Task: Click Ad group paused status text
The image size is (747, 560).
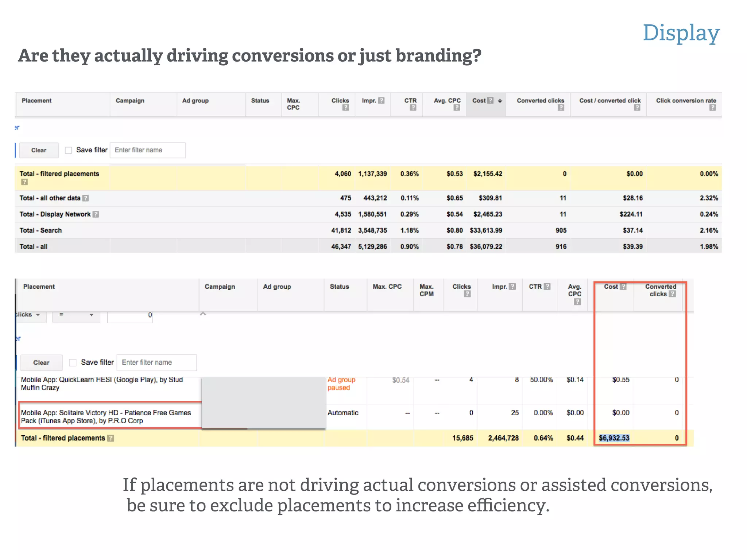Action: coord(341,384)
